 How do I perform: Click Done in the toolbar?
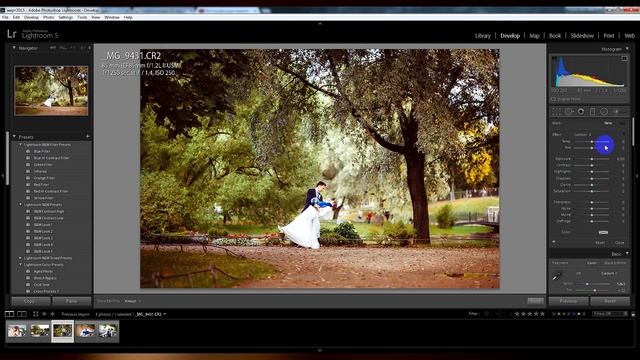(536, 301)
